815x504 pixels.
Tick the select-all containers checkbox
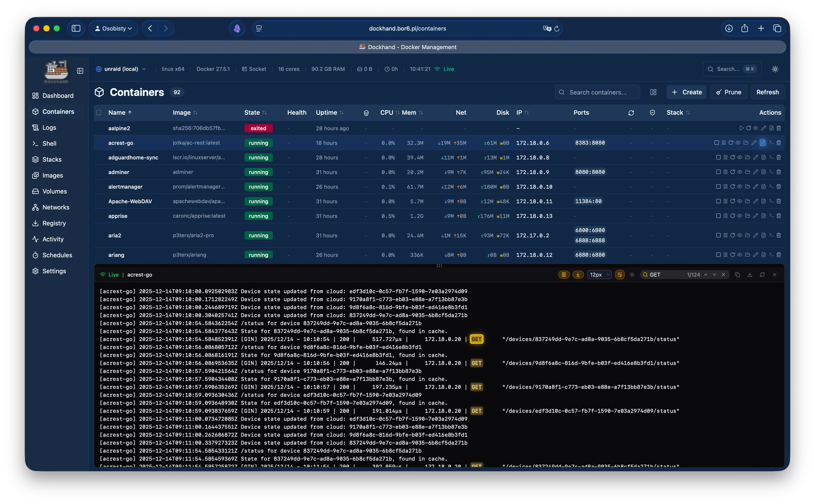(x=99, y=113)
